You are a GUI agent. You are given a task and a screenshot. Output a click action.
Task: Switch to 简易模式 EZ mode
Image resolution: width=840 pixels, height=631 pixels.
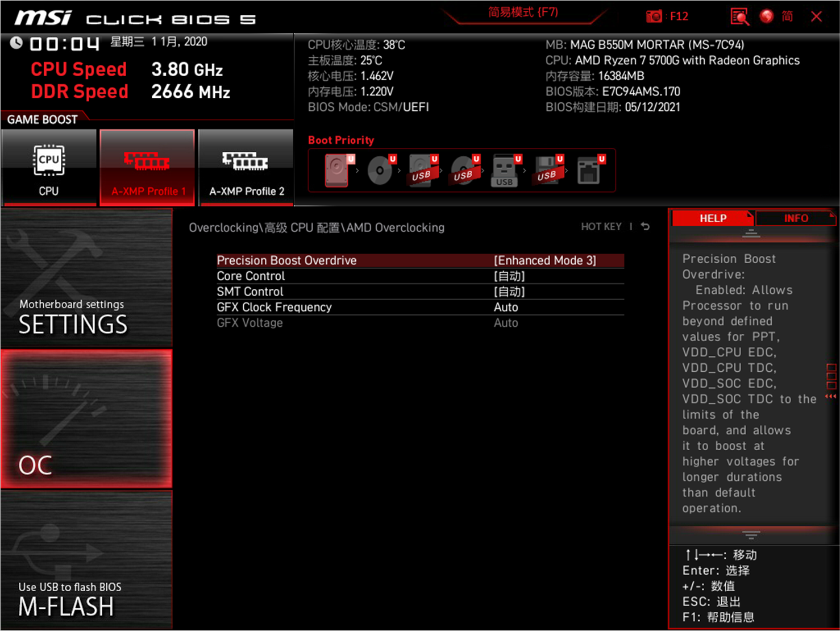[x=523, y=11]
